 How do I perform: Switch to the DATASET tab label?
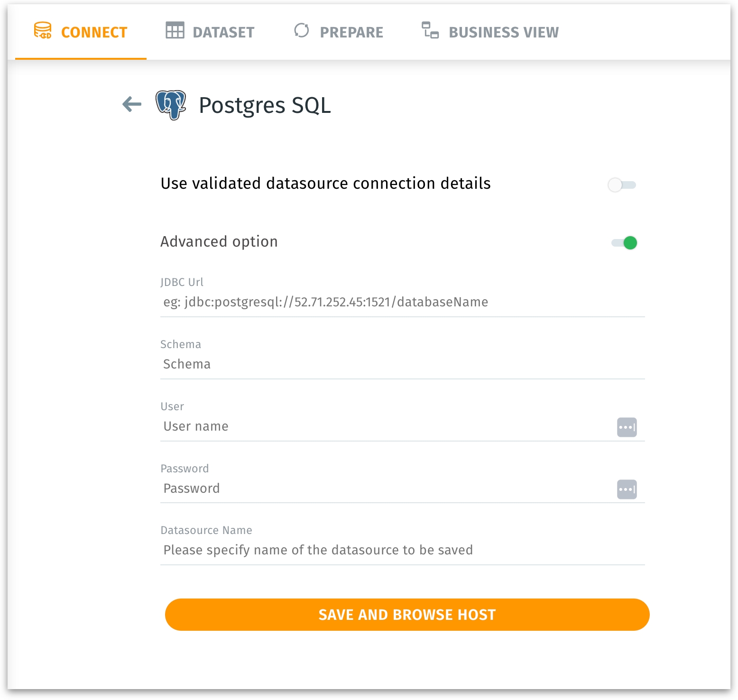click(223, 32)
